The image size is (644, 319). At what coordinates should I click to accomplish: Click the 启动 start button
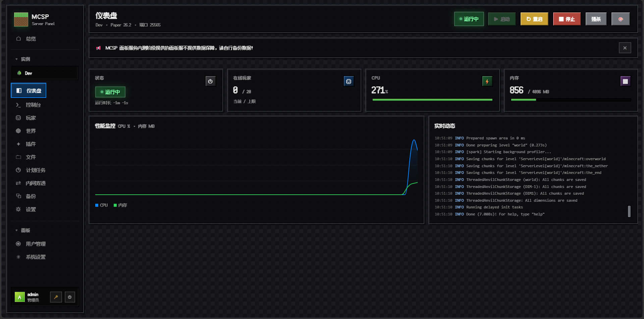(x=502, y=19)
